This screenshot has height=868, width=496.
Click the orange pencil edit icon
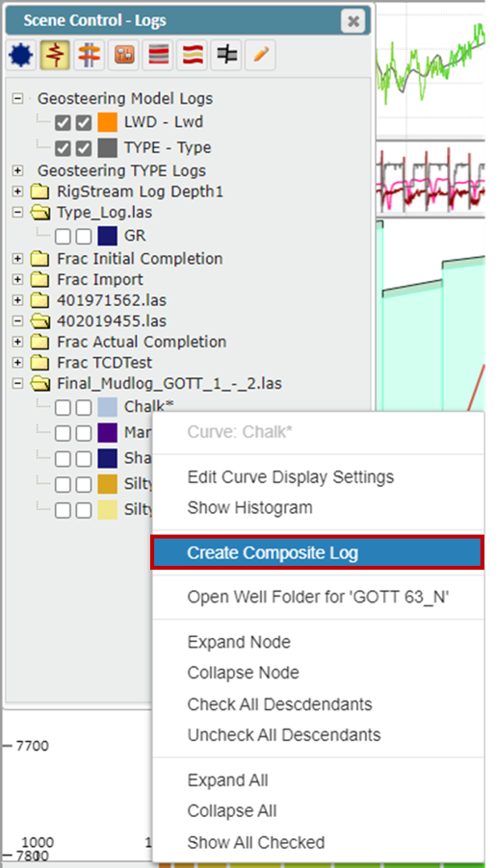coord(261,55)
